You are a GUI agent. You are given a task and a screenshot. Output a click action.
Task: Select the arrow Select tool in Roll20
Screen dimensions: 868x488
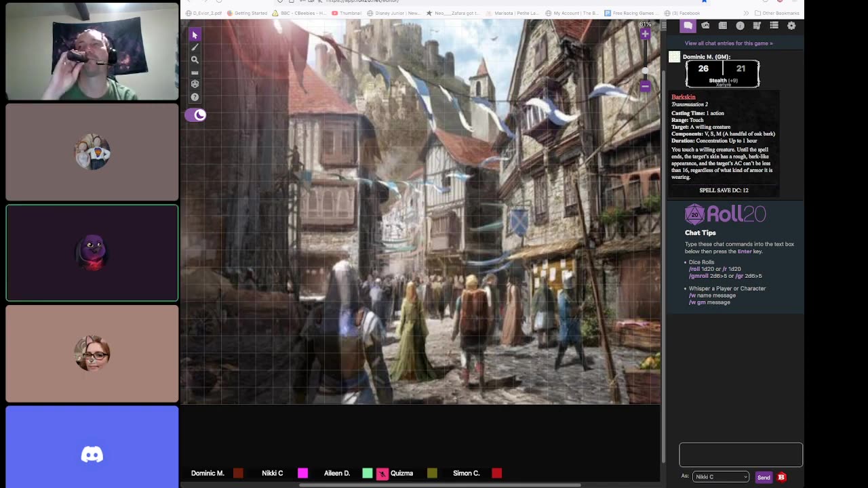coord(195,35)
